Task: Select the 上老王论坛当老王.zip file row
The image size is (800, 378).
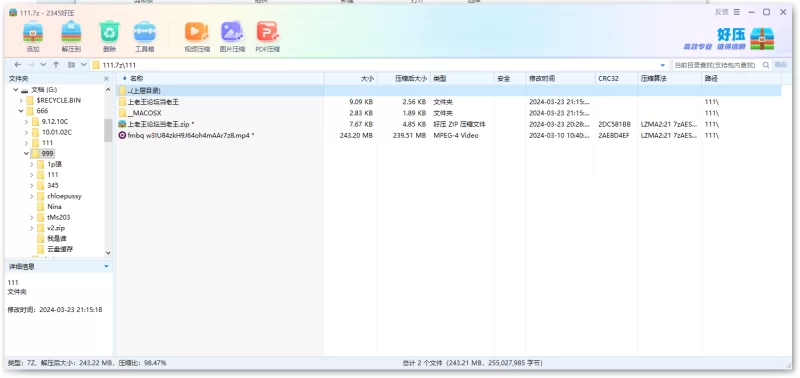Action: point(449,124)
